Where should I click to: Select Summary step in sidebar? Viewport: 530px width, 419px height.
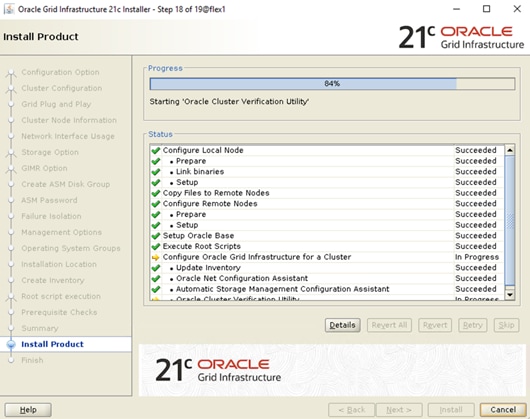[40, 328]
